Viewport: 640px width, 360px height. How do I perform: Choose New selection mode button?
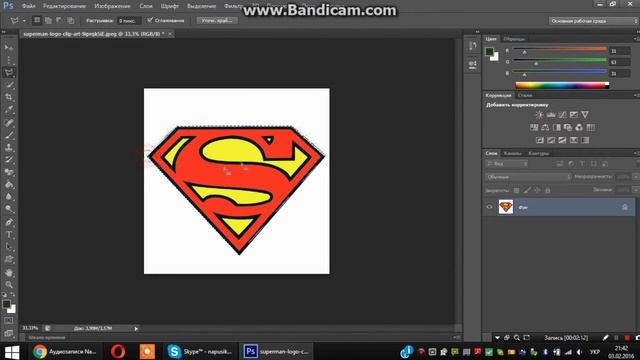37,20
